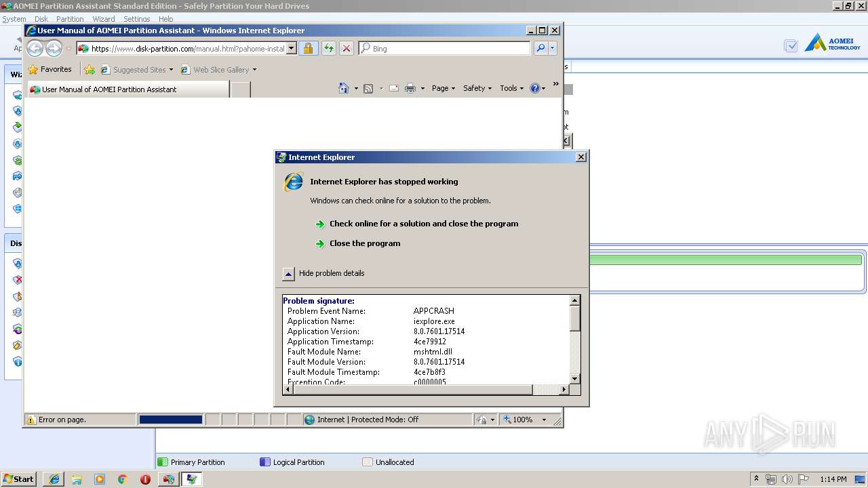The image size is (868, 488).
Task: Click the Error on page warning icon
Action: (x=31, y=420)
